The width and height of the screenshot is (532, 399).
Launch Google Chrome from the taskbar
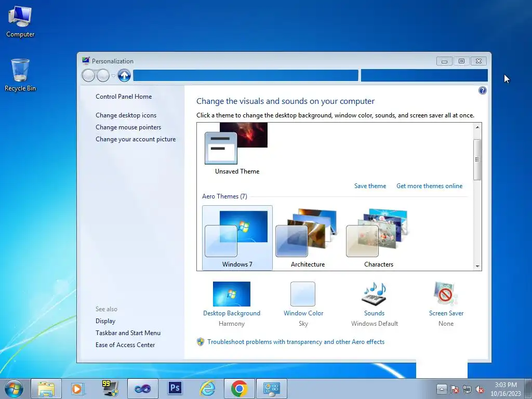(x=240, y=389)
